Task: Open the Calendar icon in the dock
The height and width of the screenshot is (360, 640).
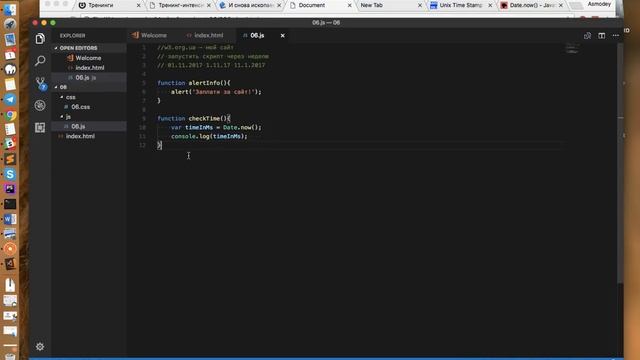Action: [x=10, y=54]
